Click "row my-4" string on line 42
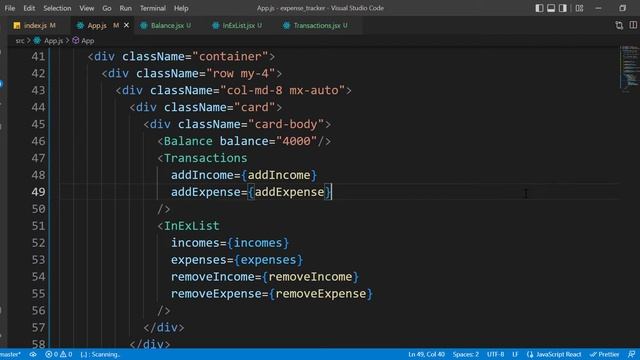Image resolution: width=640 pixels, height=360 pixels. point(241,73)
